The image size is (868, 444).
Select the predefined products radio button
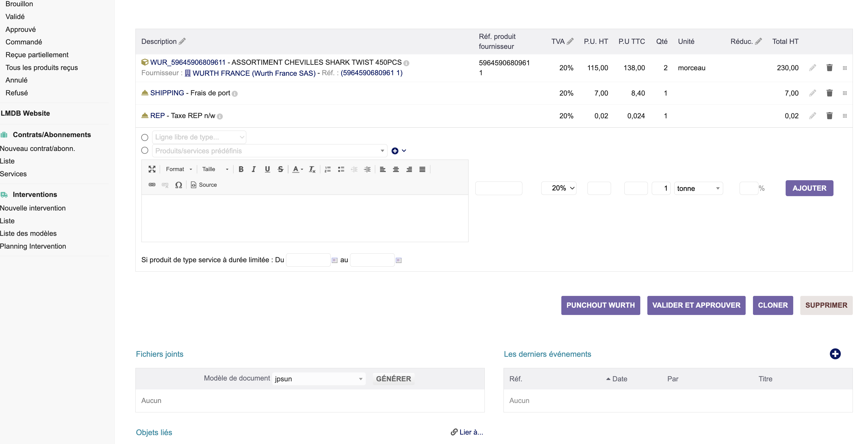pyautogui.click(x=145, y=150)
